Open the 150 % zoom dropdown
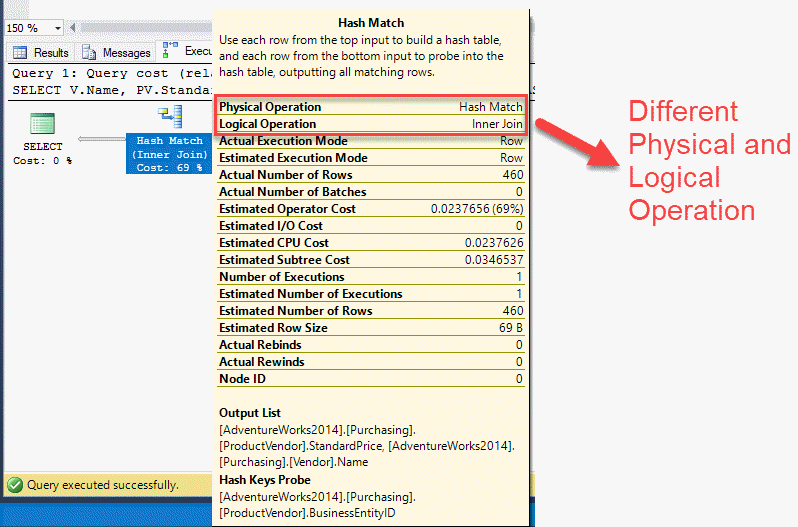Viewport: 798px width, 527px height. [x=55, y=28]
